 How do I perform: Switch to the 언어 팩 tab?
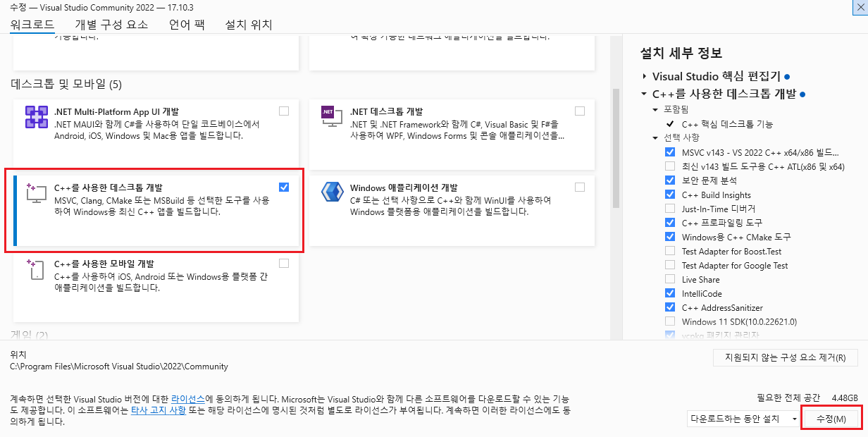(x=187, y=25)
